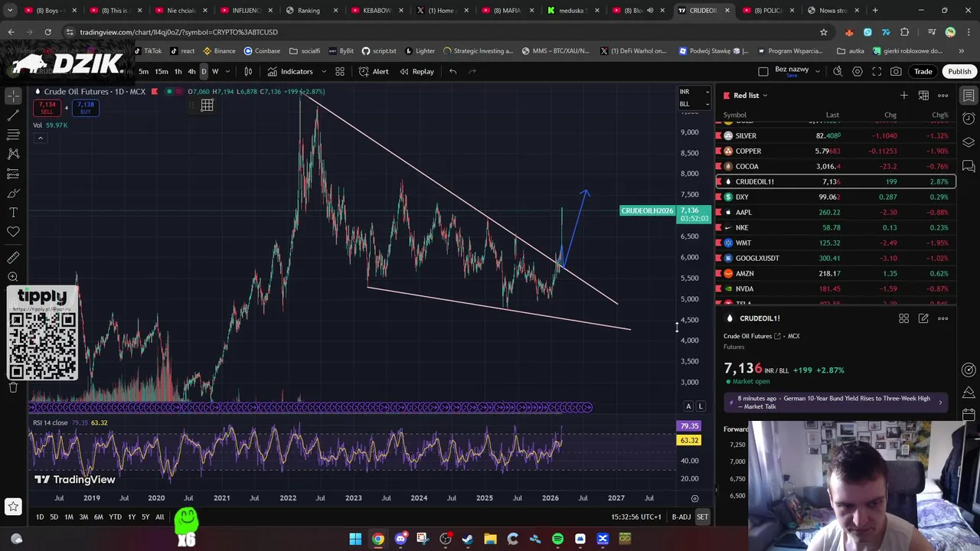Screen dimensions: 980x551
Task: Open the Fibonacci tools in left toolbar
Action: tap(13, 135)
